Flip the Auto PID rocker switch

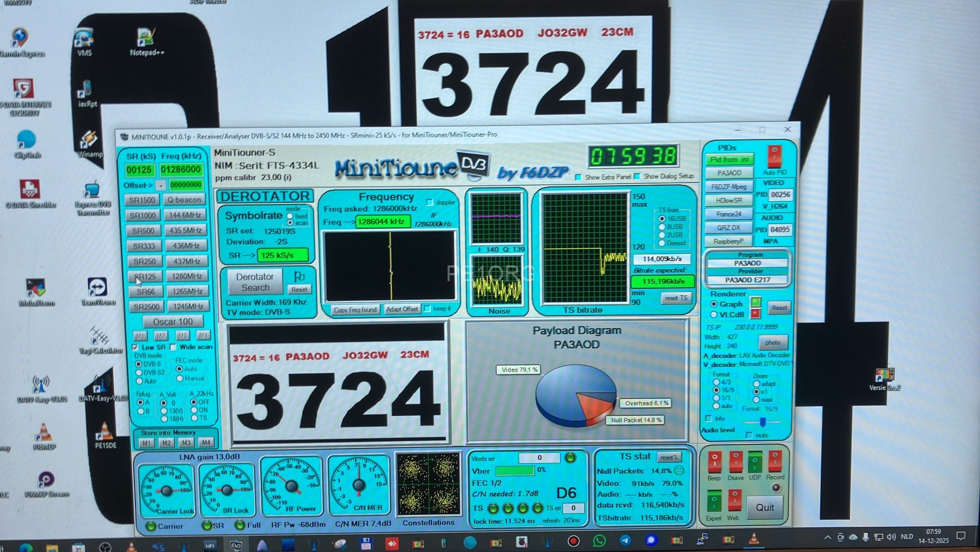[774, 156]
